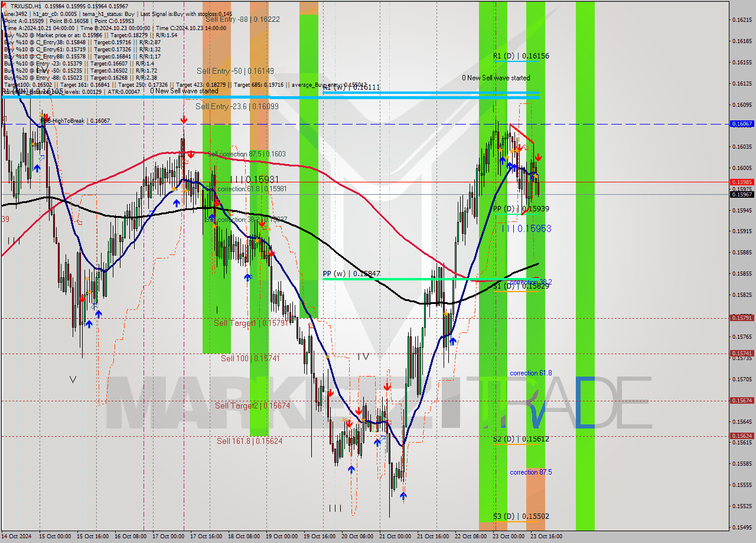Image resolution: width=756 pixels, height=543 pixels.
Task: Click the 'Sell correction 87.5 | 0.1603' label
Action: point(247,154)
